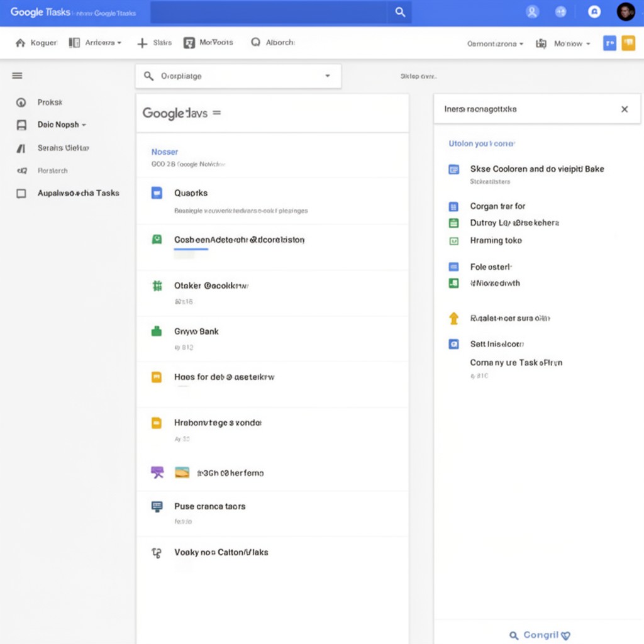Open the Gnyvo Bank task

pos(272,339)
